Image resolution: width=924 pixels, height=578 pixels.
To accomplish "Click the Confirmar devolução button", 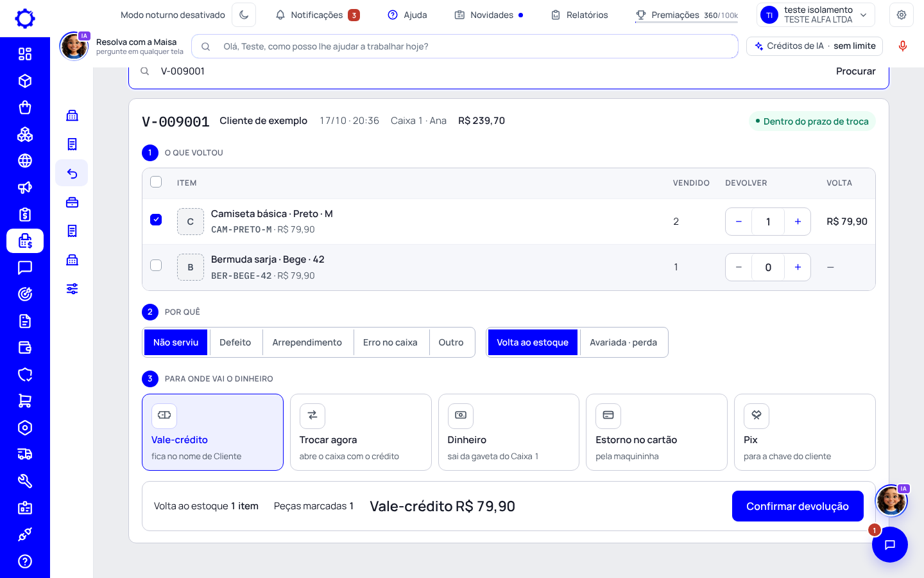I will coord(798,506).
